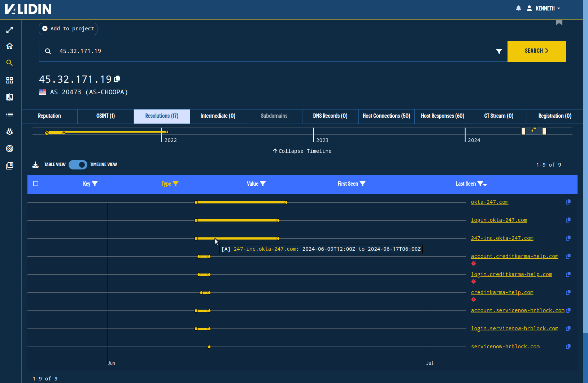
Task: Open the compare icon in sidebar
Action: tap(10, 97)
